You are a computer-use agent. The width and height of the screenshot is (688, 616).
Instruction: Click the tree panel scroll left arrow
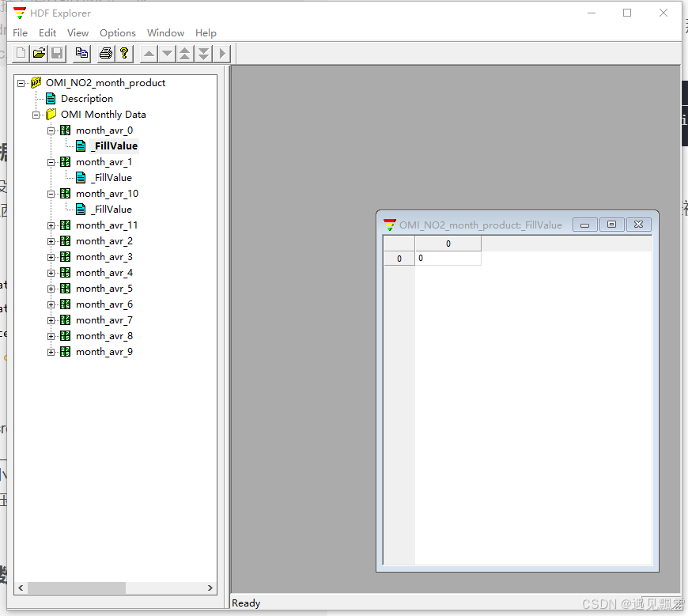point(21,588)
